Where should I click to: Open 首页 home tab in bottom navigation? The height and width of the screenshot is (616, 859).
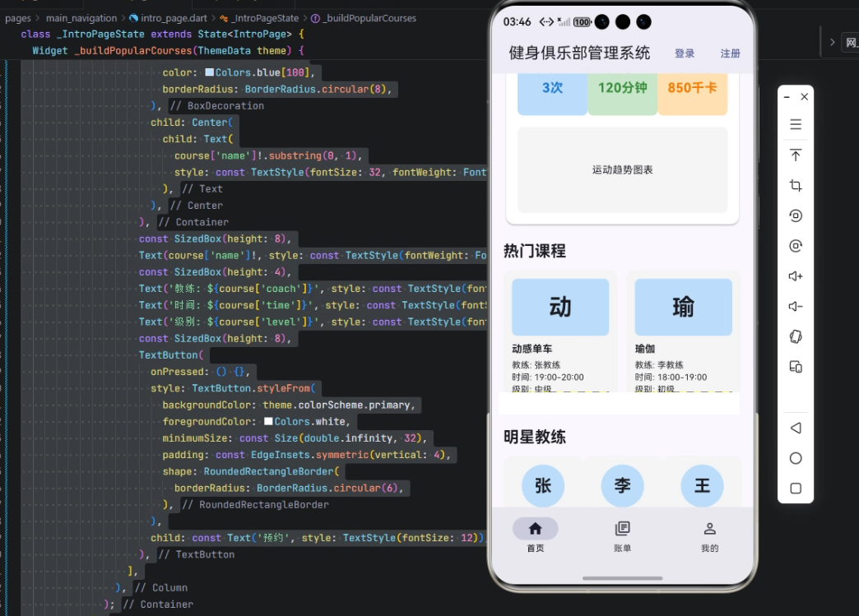[x=536, y=535]
